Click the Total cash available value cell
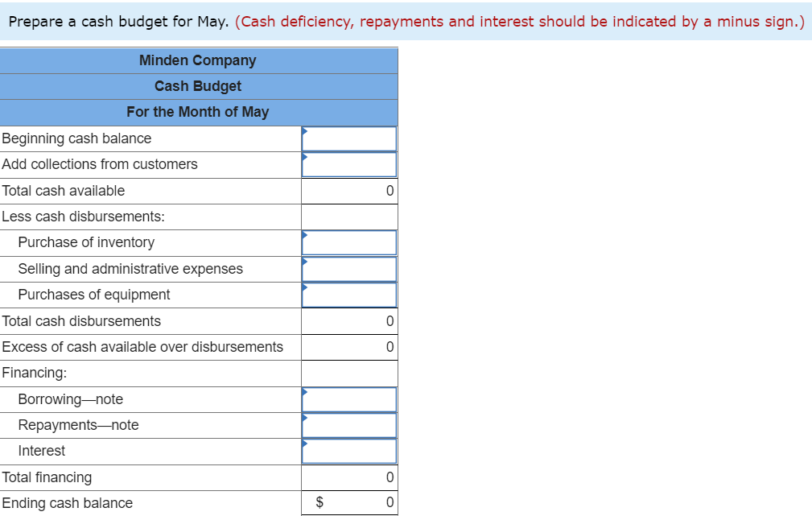This screenshot has height=516, width=812. pyautogui.click(x=349, y=191)
